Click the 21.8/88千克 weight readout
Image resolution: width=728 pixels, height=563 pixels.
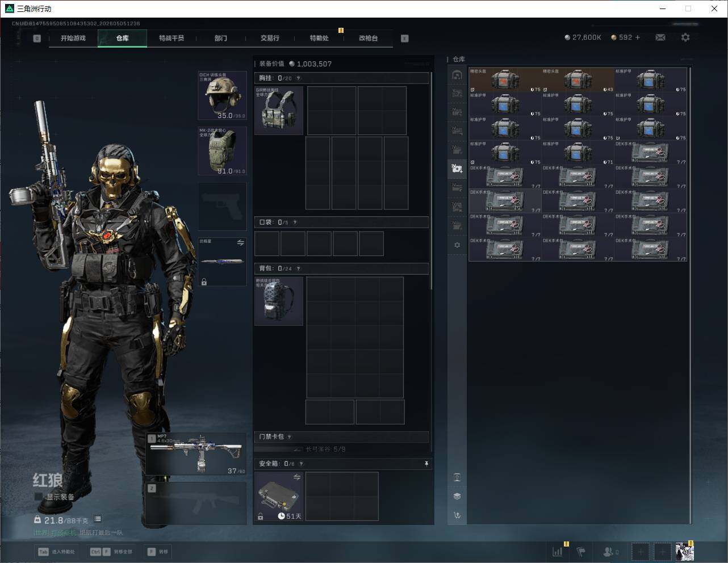[x=61, y=520]
